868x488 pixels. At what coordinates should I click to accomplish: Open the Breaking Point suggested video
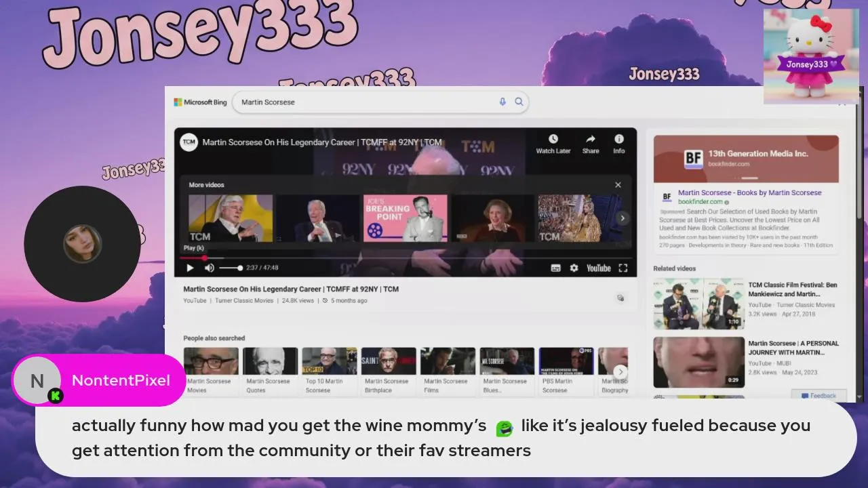(x=406, y=218)
